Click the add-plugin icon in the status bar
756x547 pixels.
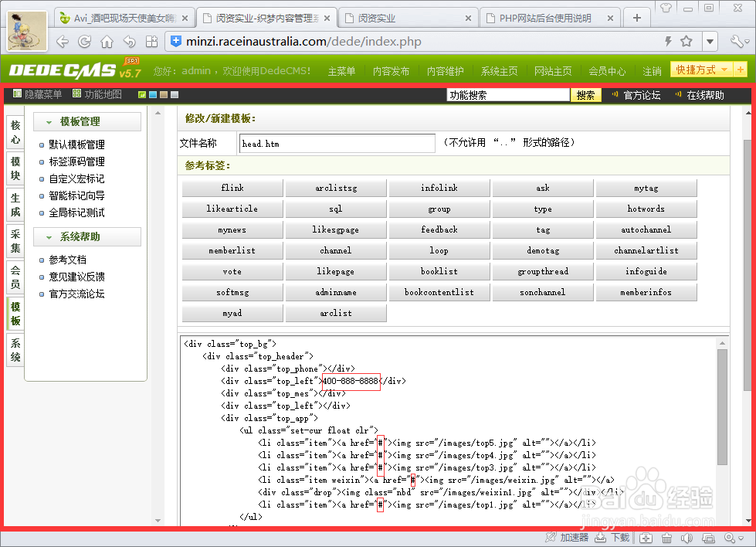click(646, 538)
